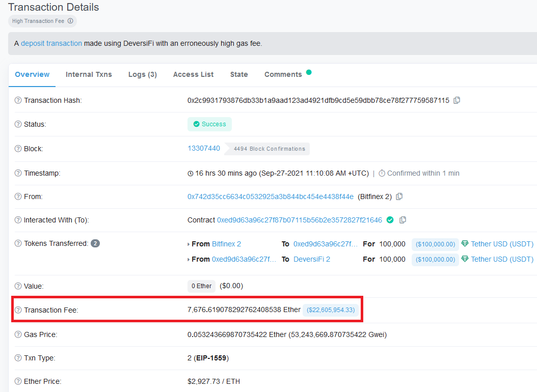Expand the second token transfer arrow
This screenshot has width=537, height=392.
(189, 260)
